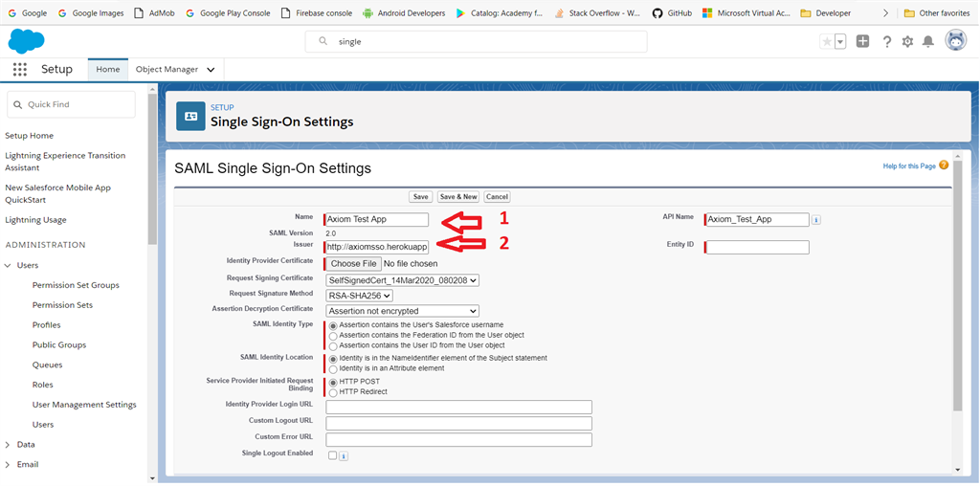Screen dimensions: 980x486
Task: Open the Assertion Decryption Certificate dropdown
Action: coord(403,311)
